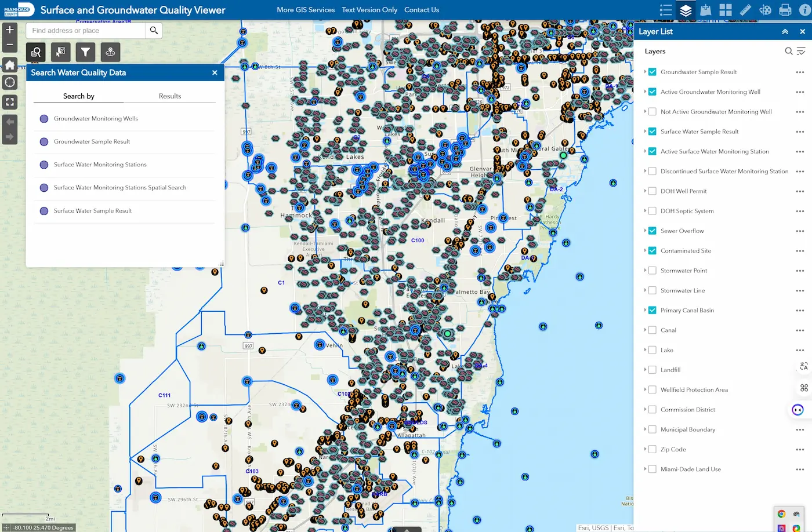Screen dimensions: 812x532
Task: Go to next map extent arrow
Action: tap(10, 137)
